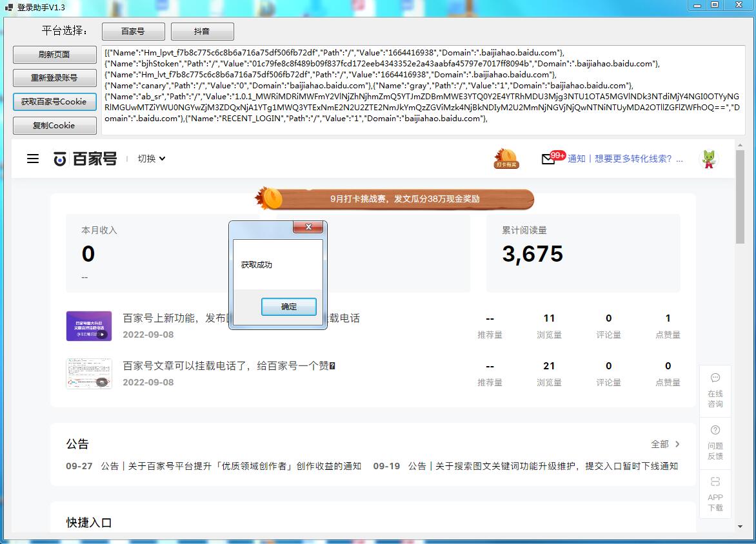This screenshot has height=544, width=756.
Task: Click the 打卡有奖 badge icon
Action: coord(506,159)
